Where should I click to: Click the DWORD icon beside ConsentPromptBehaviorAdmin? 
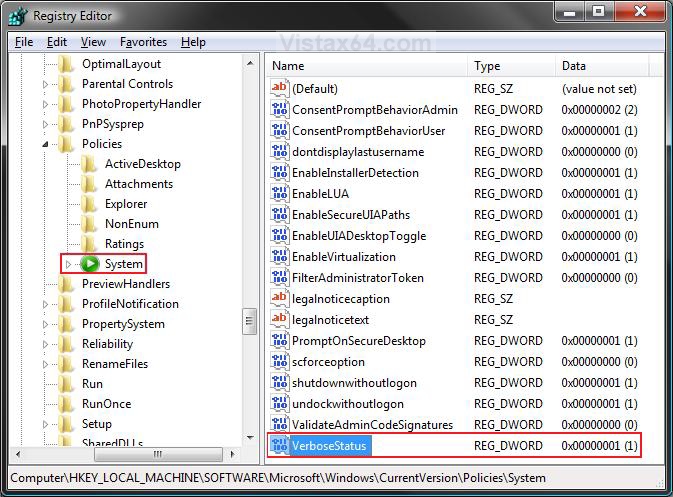(x=279, y=109)
